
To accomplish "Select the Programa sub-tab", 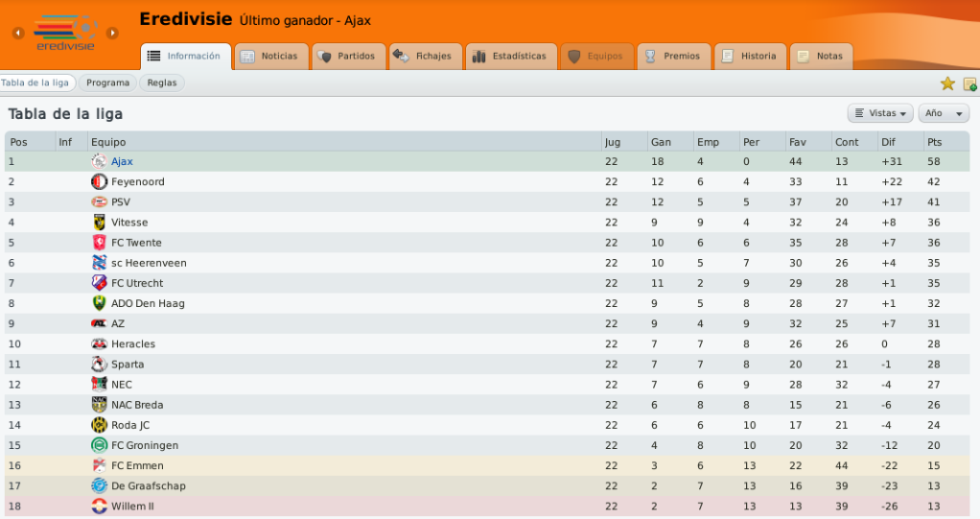I will [107, 83].
